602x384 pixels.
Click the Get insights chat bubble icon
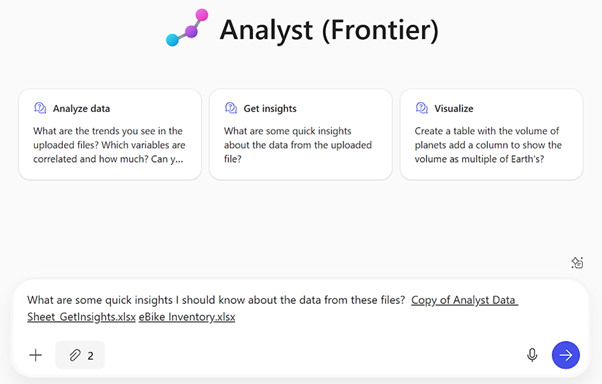coord(231,108)
